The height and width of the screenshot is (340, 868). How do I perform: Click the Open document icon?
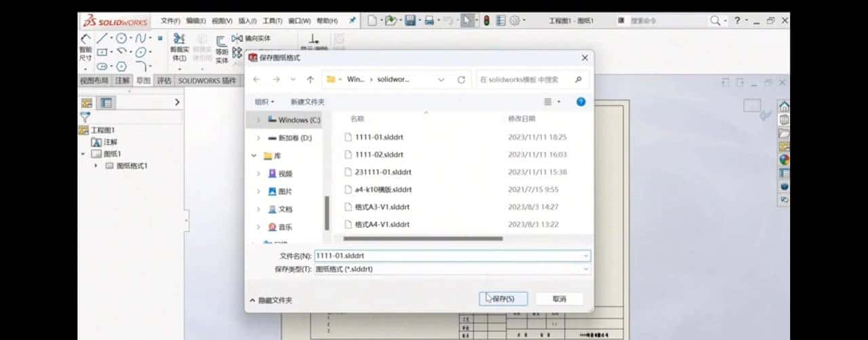click(391, 21)
